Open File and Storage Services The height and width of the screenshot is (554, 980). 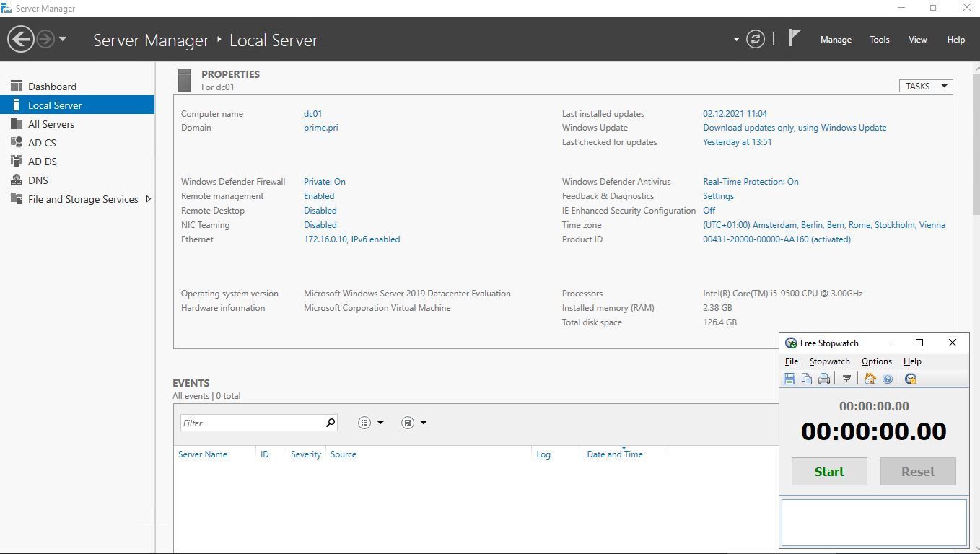click(83, 199)
